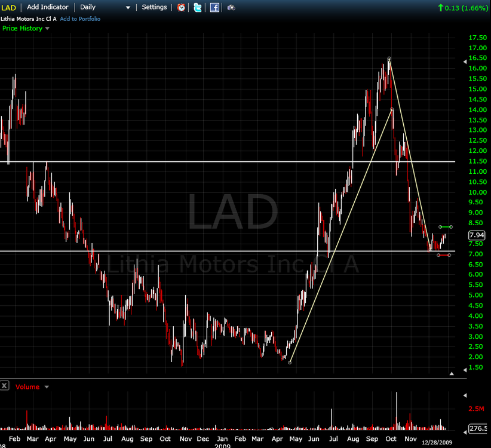The width and height of the screenshot is (491, 448).
Task: Share chart via the Twitter bird icon
Action: [x=198, y=8]
